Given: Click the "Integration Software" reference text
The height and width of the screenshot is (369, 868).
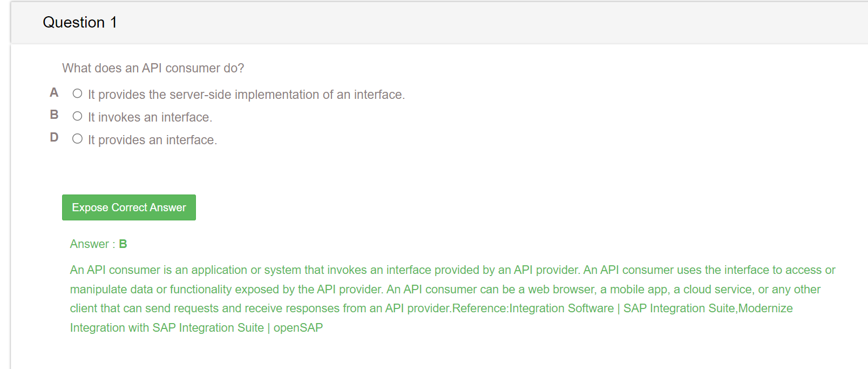Looking at the screenshot, I should pyautogui.click(x=561, y=308).
